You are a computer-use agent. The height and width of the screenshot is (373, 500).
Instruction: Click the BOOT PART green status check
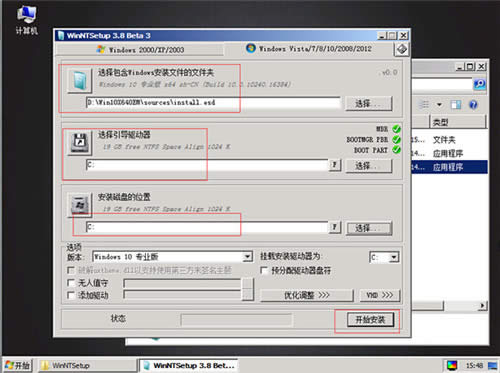tap(396, 150)
